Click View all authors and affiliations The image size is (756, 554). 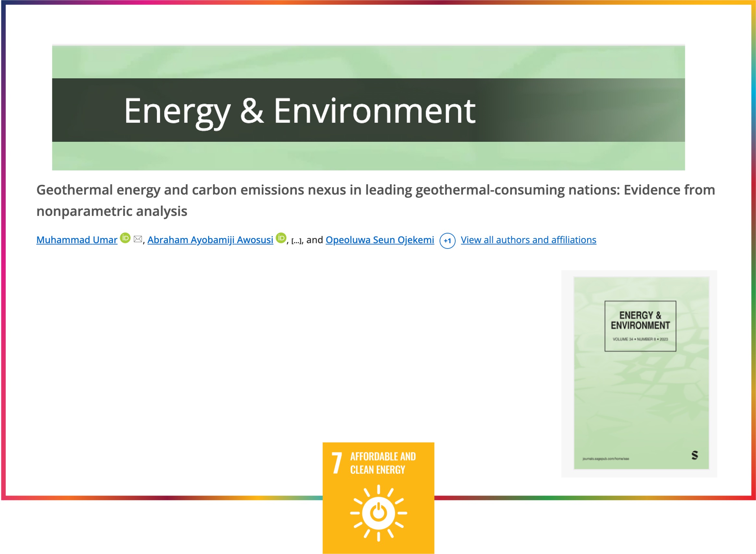(528, 240)
